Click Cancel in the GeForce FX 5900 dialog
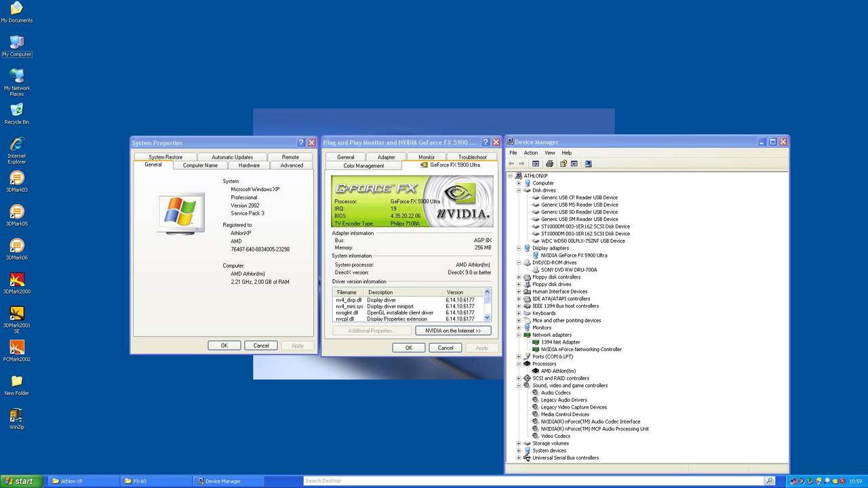 tap(446, 348)
